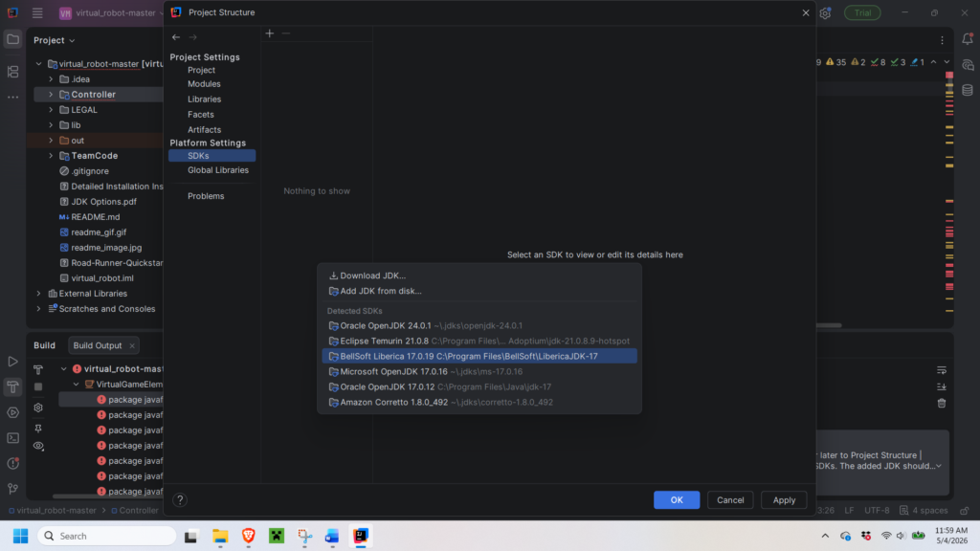Screen dimensions: 980x551
Task: Click the OK button
Action: [677, 499]
